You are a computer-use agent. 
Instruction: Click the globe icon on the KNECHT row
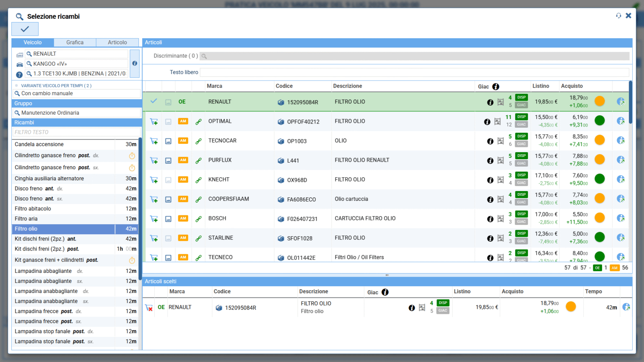(621, 179)
